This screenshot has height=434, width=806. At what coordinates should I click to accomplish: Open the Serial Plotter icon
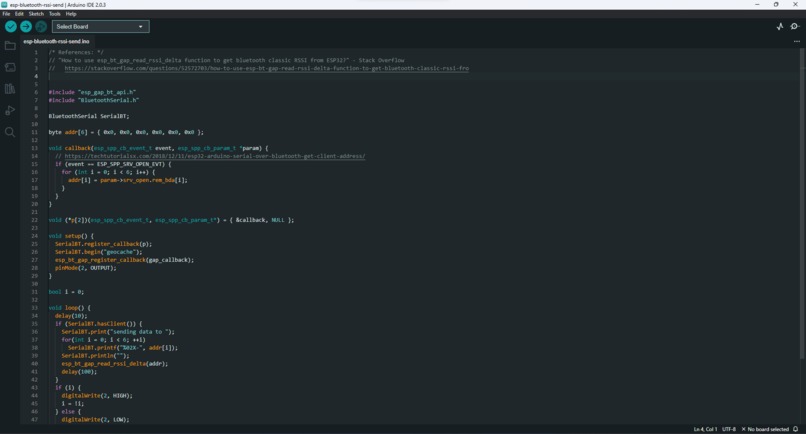pyautogui.click(x=780, y=26)
